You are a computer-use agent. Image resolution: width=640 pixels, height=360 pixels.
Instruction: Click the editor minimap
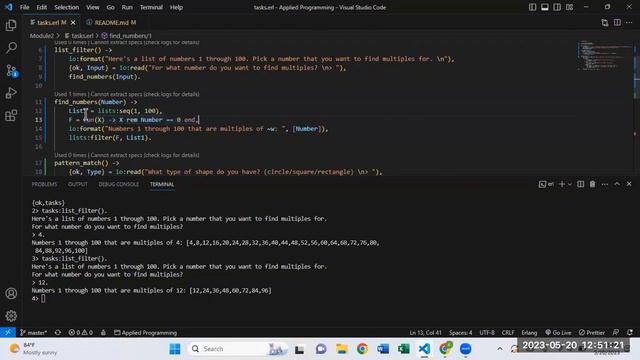click(604, 55)
